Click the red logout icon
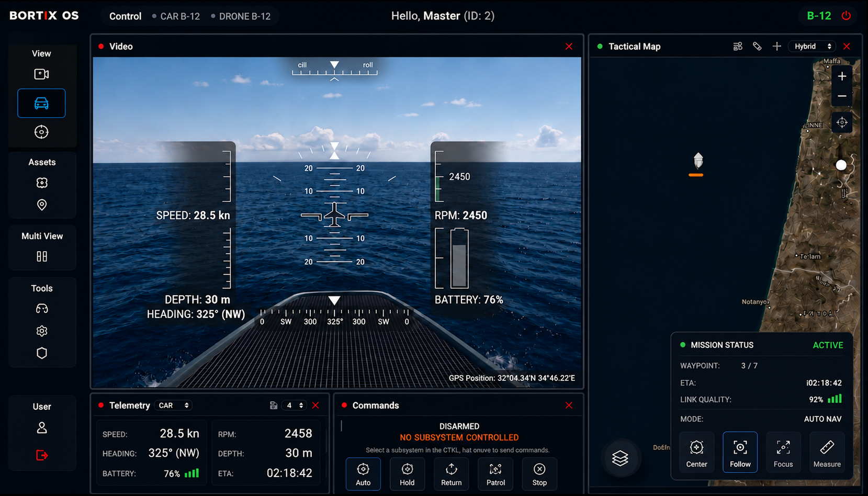Image resolution: width=868 pixels, height=496 pixels. pos(42,455)
